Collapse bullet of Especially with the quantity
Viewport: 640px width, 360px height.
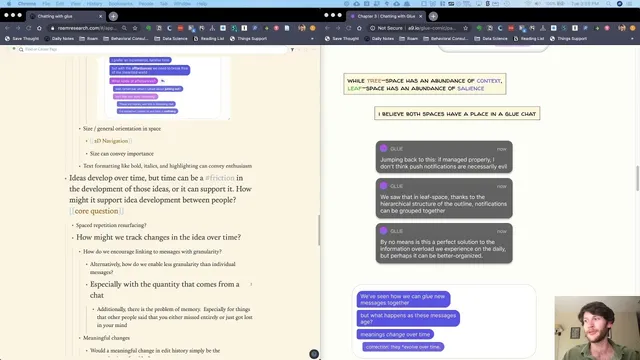pos(87,284)
